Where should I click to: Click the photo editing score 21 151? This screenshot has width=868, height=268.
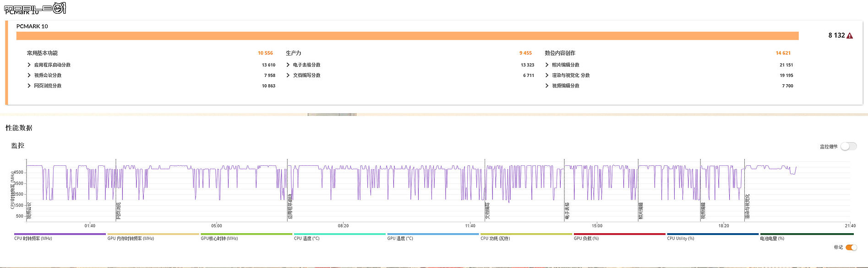[x=786, y=65]
